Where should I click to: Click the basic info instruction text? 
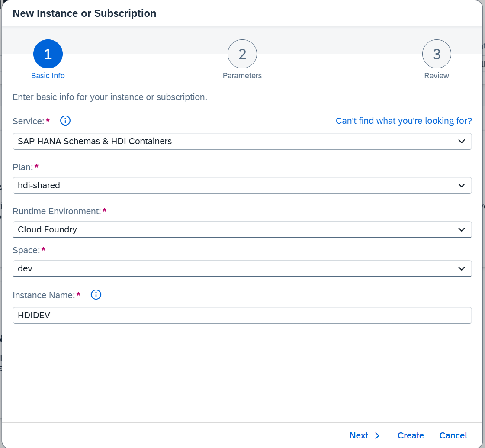[110, 97]
